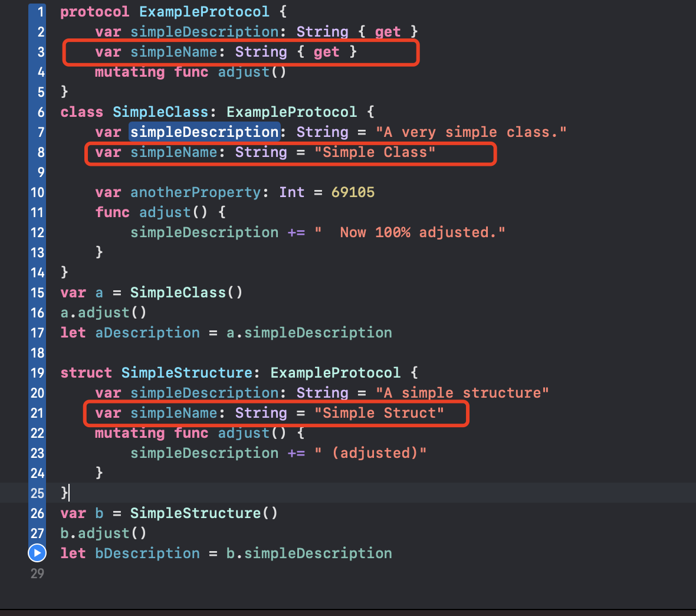The height and width of the screenshot is (616, 696).
Task: Click the "A simple structure" string
Action: tap(462, 392)
